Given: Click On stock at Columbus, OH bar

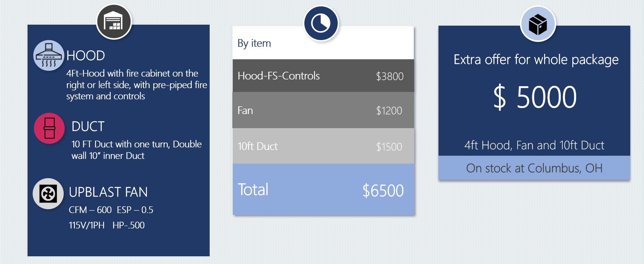Looking at the screenshot, I should [x=534, y=168].
